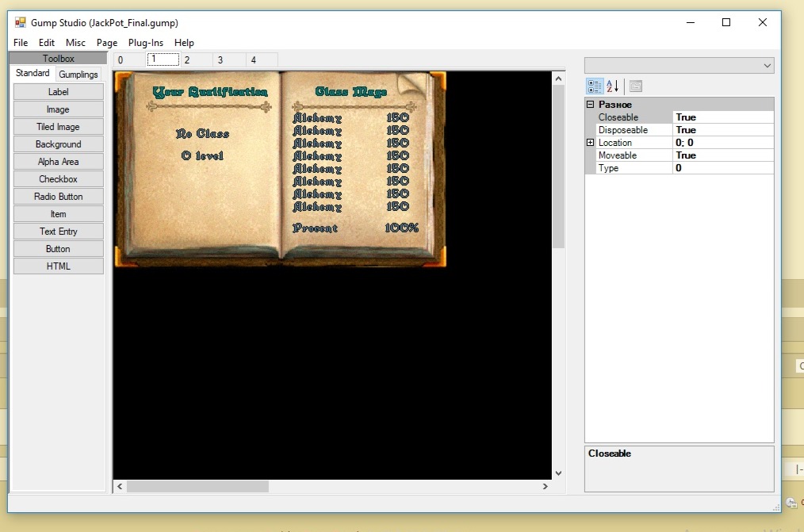804x532 pixels.
Task: Select the Radio Button tool in Toolbox
Action: pyautogui.click(x=58, y=197)
